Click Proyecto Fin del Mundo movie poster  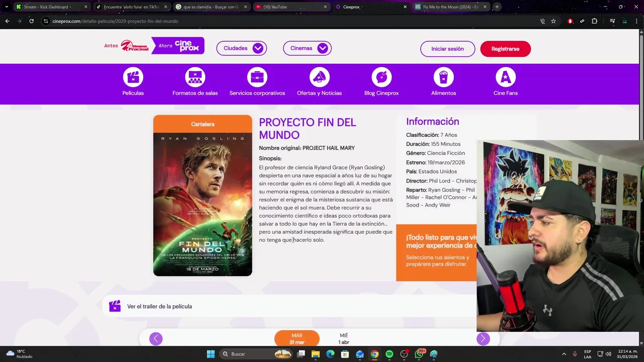[203, 204]
